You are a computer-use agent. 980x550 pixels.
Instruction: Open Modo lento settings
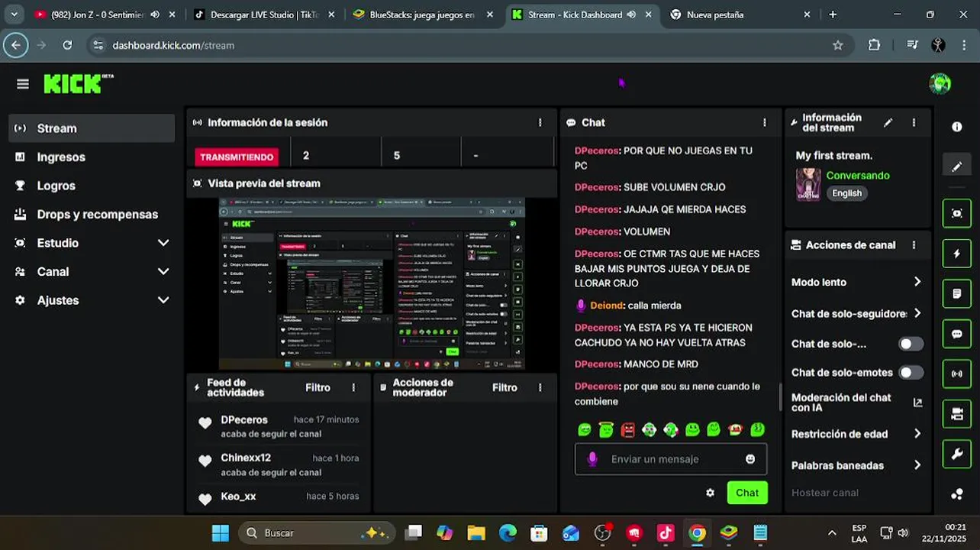point(856,282)
